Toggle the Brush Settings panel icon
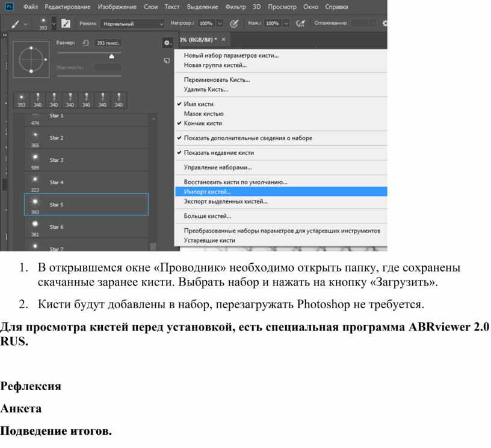This screenshot has height=448, width=491. [66, 23]
